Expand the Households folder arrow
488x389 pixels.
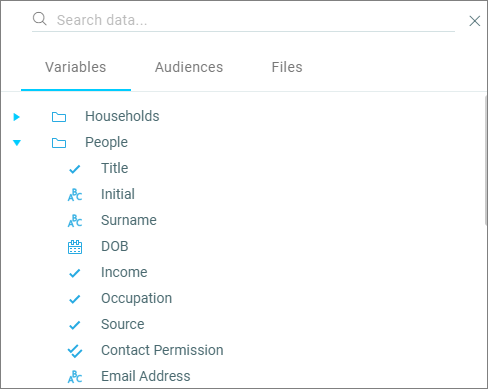[16, 117]
